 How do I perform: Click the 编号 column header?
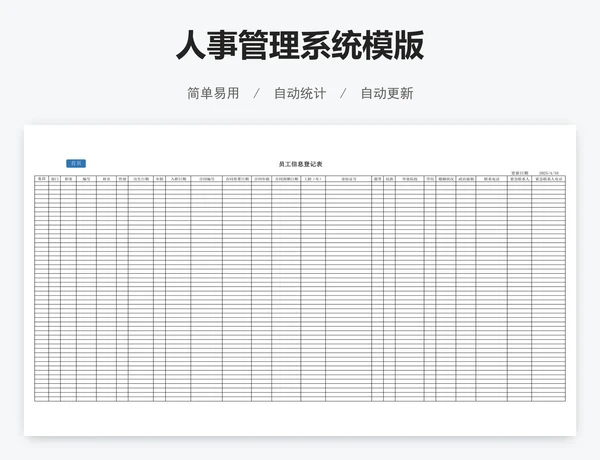tap(86, 179)
